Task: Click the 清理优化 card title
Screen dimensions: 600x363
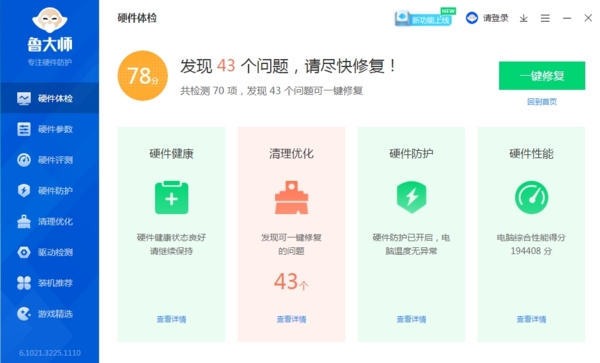Action: click(292, 154)
